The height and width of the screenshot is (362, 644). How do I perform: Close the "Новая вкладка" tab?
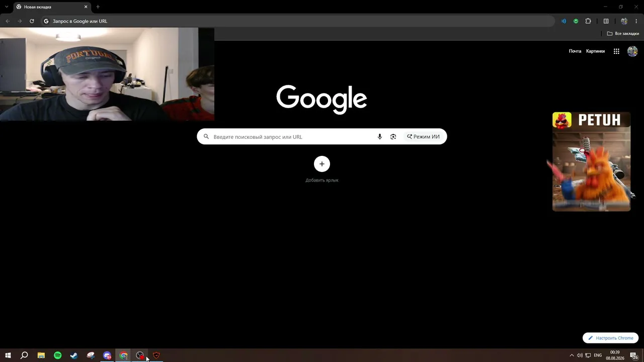pyautogui.click(x=86, y=7)
